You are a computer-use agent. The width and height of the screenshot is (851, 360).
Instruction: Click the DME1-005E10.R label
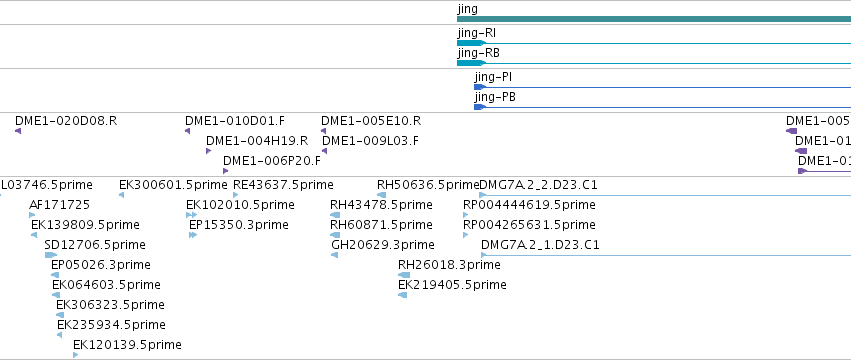click(371, 121)
